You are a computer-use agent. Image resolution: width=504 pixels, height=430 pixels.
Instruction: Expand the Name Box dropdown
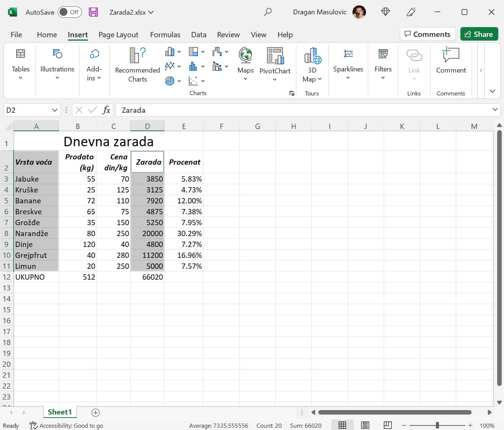pyautogui.click(x=54, y=110)
